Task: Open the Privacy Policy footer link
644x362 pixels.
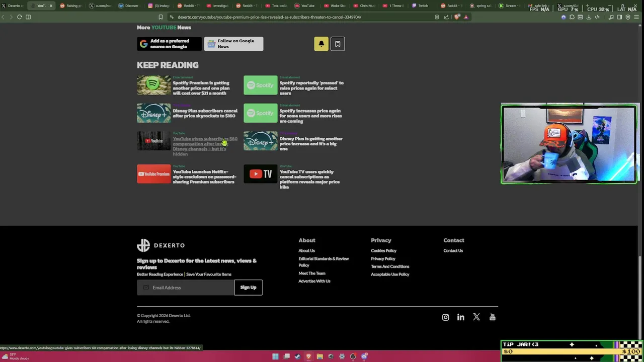Action: pos(383,259)
